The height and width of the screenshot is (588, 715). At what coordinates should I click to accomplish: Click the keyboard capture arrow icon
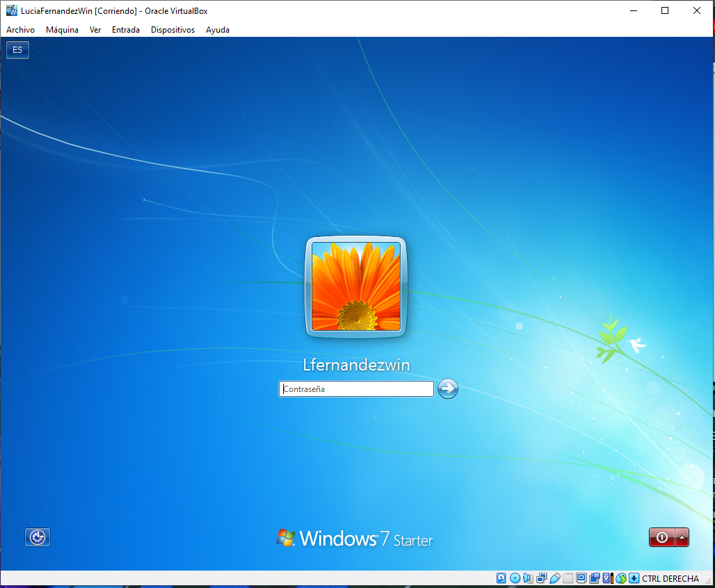[x=634, y=578]
